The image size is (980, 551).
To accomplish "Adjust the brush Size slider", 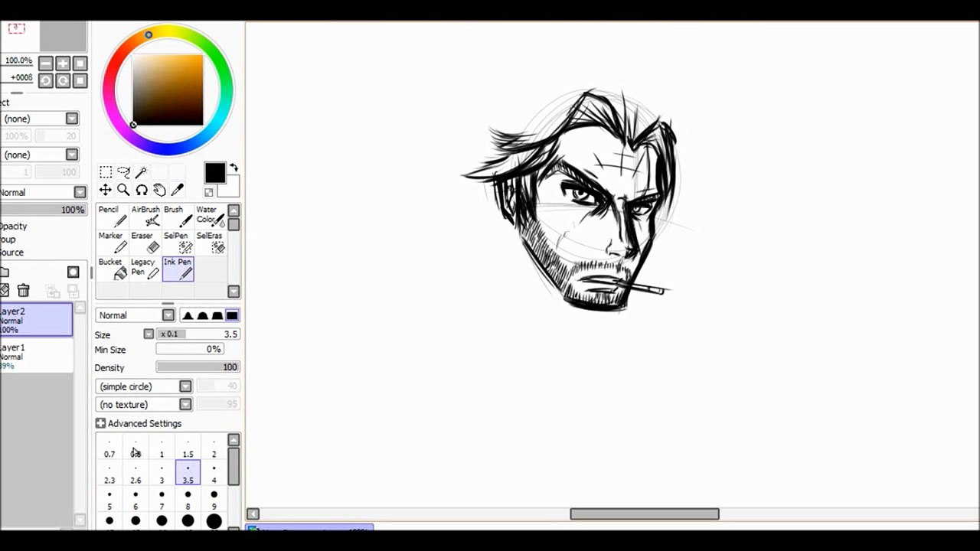I will pos(198,334).
